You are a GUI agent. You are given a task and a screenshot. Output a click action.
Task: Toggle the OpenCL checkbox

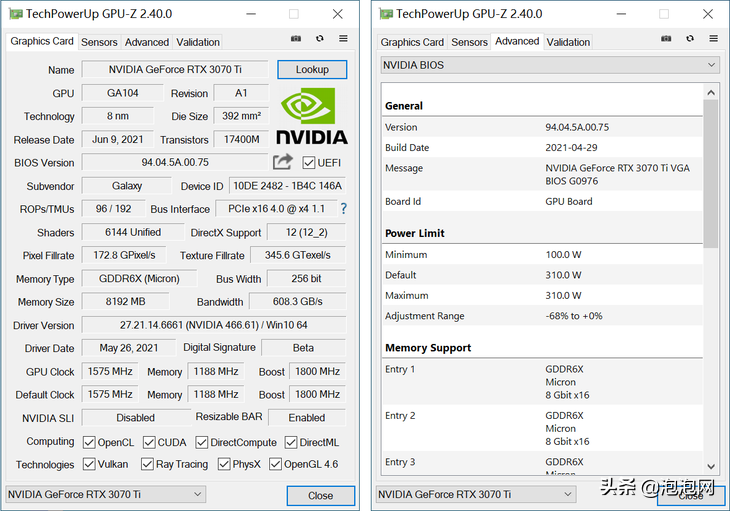click(x=89, y=442)
